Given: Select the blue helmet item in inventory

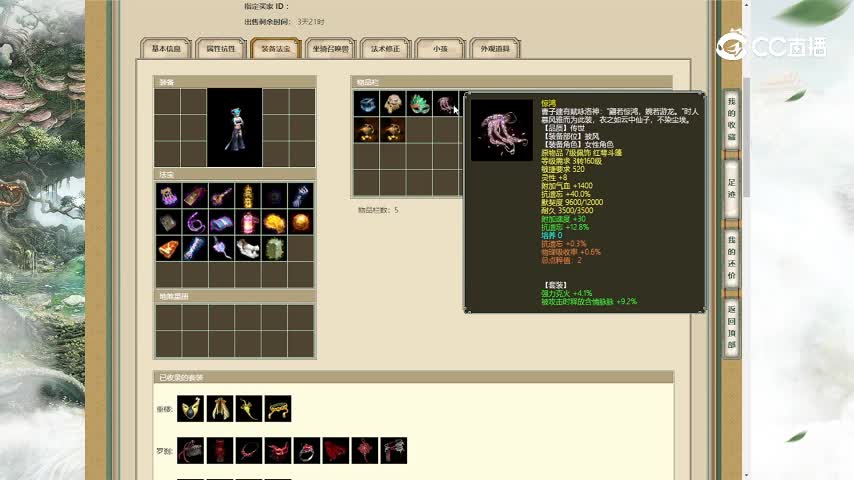Looking at the screenshot, I should click(367, 104).
